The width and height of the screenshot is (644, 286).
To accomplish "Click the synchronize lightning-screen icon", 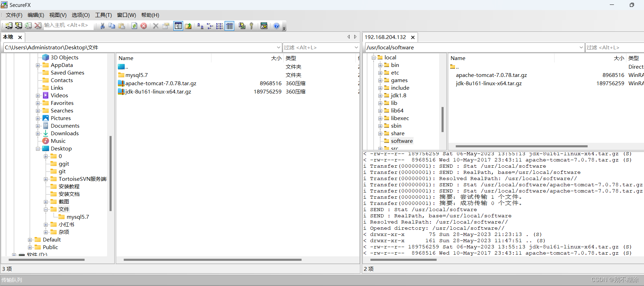I will tap(242, 26).
